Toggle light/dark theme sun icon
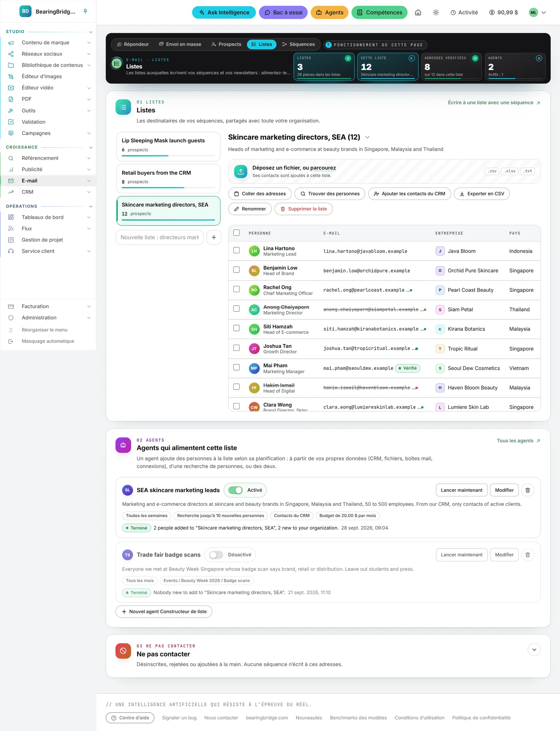The height and width of the screenshot is (731, 560). pyautogui.click(x=436, y=12)
